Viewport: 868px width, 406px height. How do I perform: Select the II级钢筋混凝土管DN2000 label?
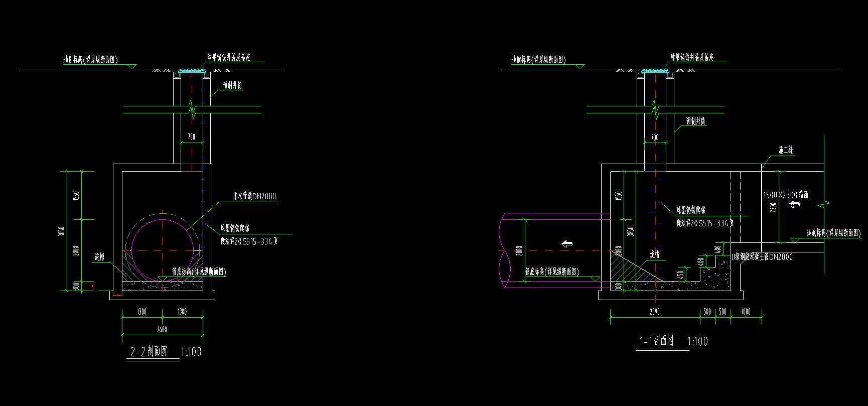tap(763, 256)
